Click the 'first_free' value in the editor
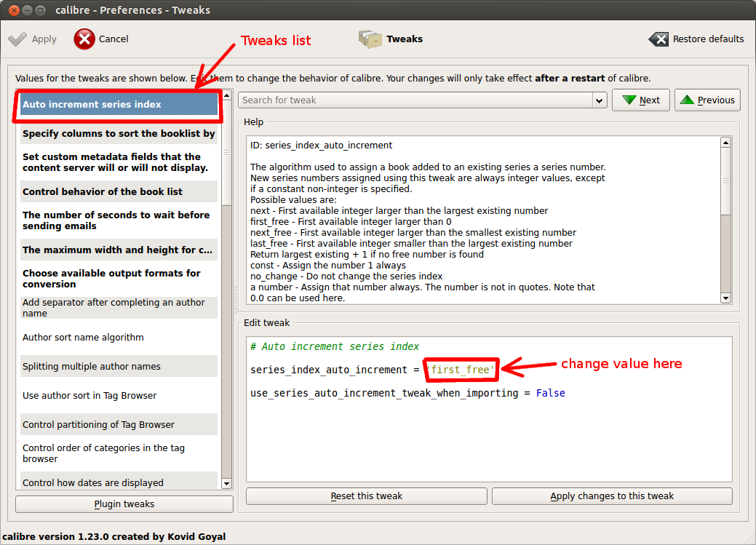The width and height of the screenshot is (756, 545). tap(461, 370)
